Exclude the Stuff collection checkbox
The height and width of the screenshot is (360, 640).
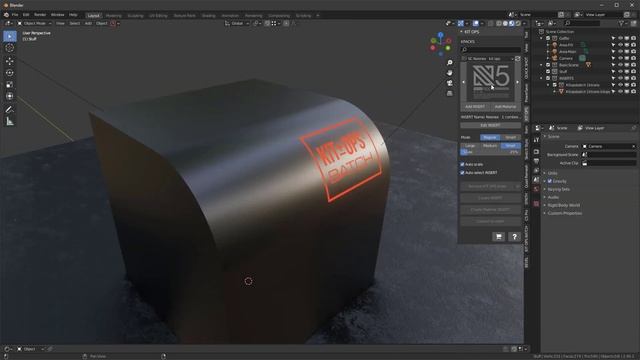tap(548, 71)
